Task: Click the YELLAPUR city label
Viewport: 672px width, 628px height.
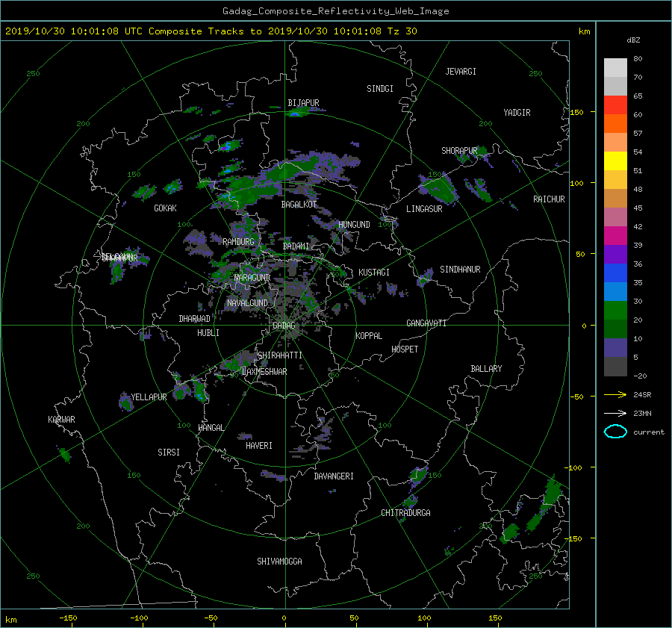Action: pos(149,397)
